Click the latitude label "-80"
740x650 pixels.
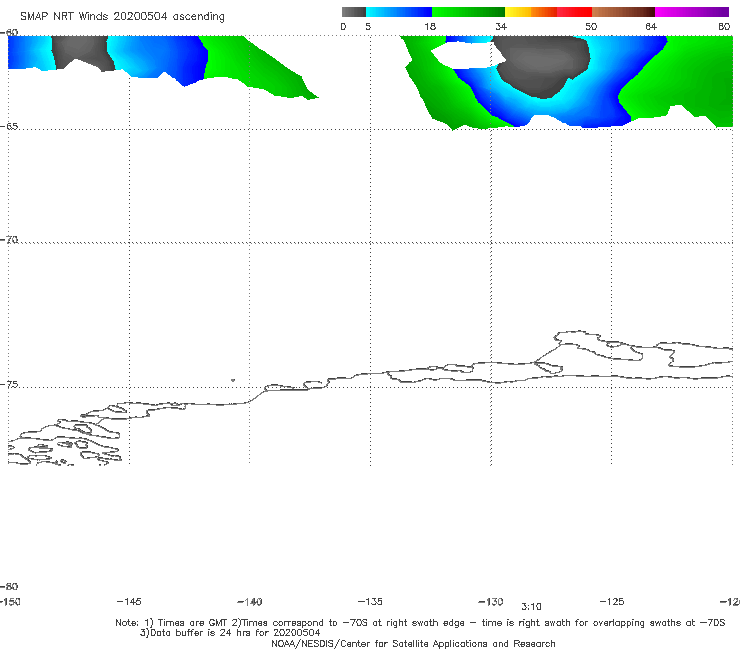click(9, 586)
